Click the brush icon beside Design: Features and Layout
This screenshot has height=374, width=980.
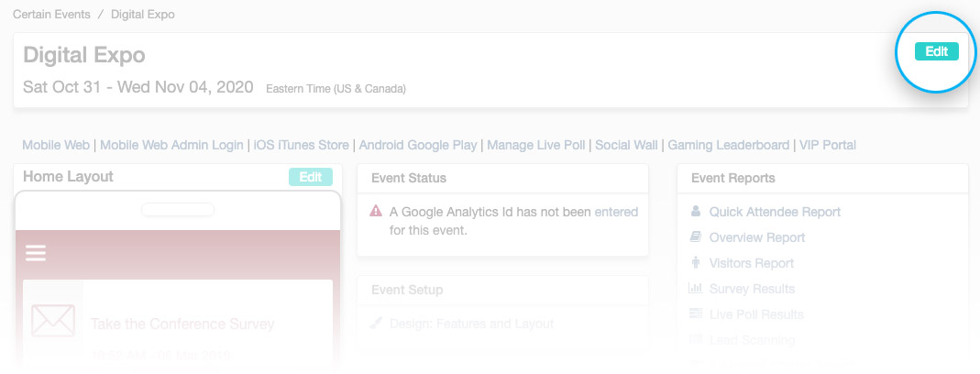tap(376, 324)
